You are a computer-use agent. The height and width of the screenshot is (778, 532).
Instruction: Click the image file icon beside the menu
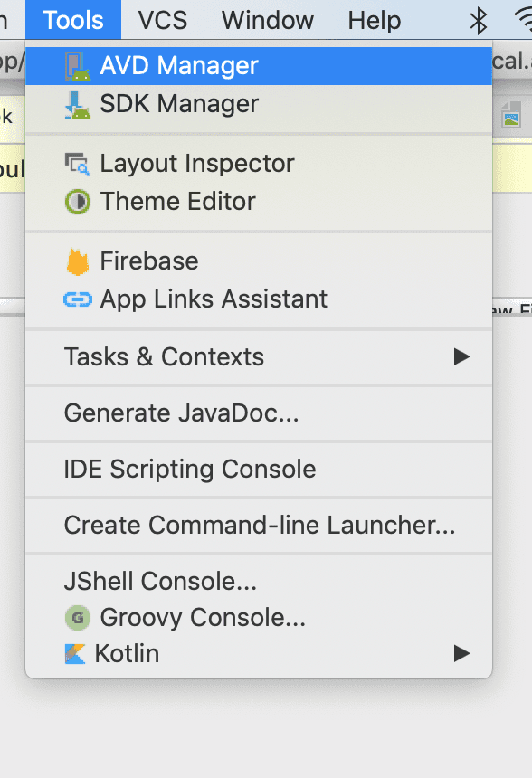click(510, 115)
